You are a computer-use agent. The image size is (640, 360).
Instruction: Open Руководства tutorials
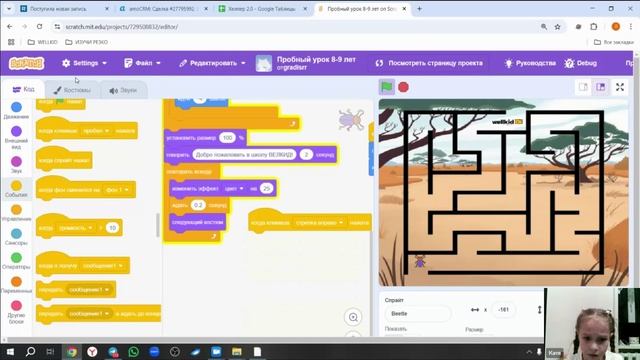tap(530, 63)
